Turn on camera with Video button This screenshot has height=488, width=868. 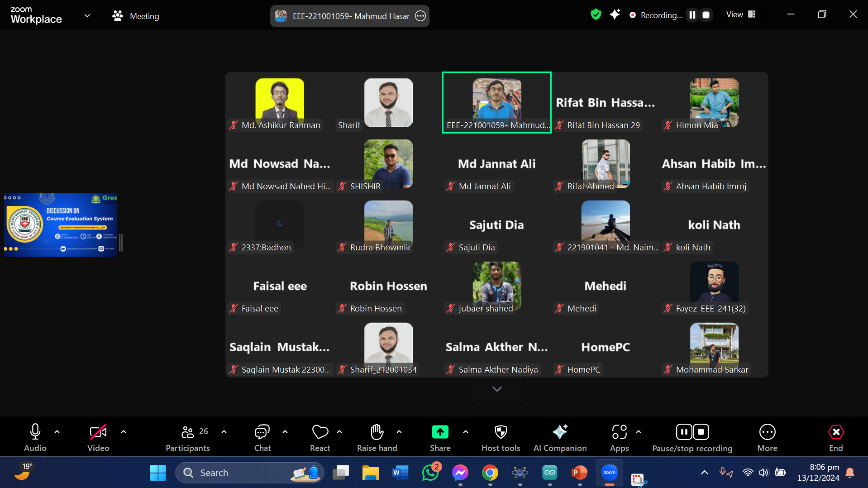(98, 437)
